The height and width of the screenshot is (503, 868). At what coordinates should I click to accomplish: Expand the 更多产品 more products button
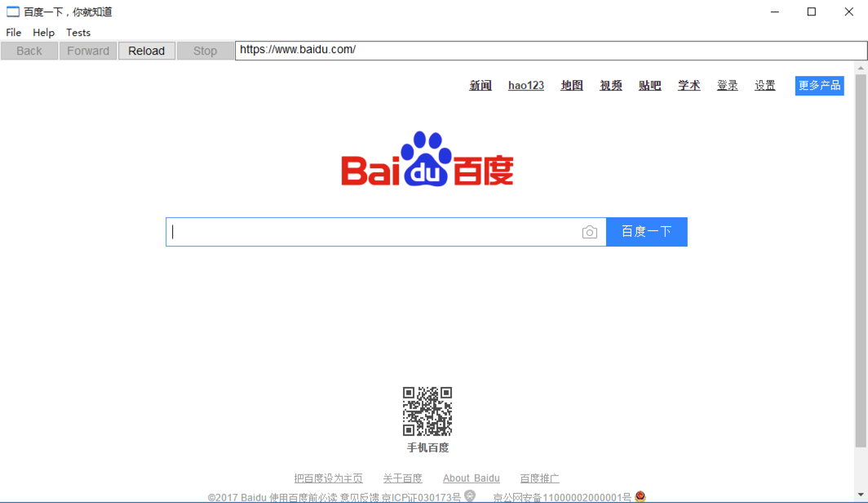coord(819,86)
